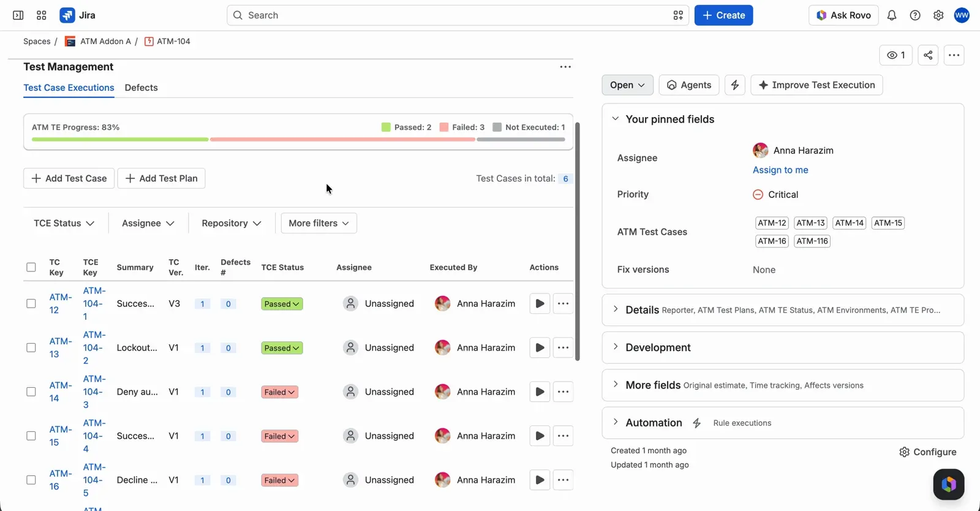This screenshot has width=980, height=511.
Task: Open the Test Case Executions tab
Action: 69,88
